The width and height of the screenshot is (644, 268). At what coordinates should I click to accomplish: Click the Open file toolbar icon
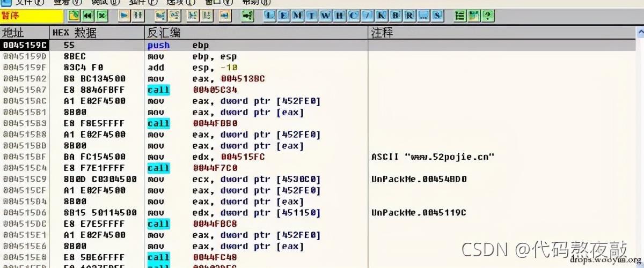[74, 16]
